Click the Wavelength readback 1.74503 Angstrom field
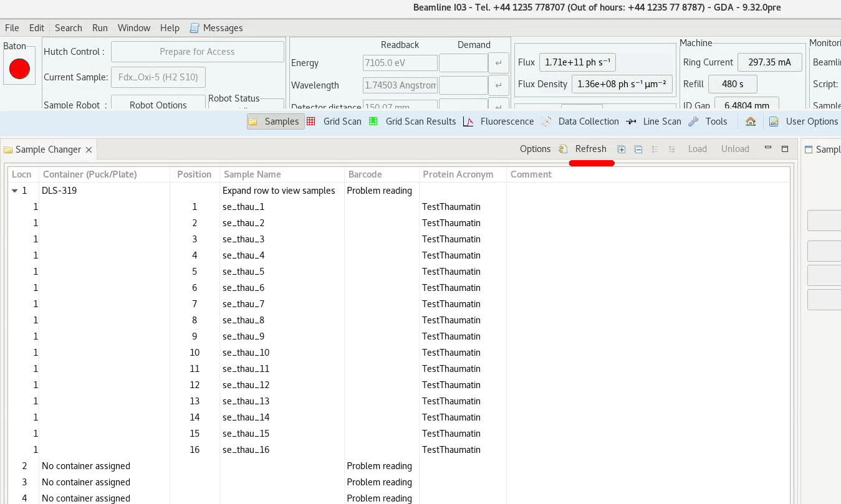This screenshot has height=504, width=841. 400,85
